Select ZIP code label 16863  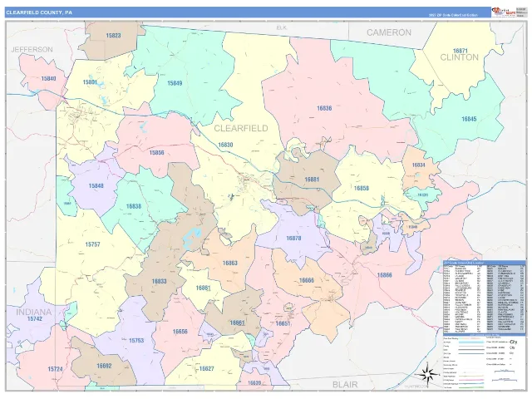[x=230, y=263]
